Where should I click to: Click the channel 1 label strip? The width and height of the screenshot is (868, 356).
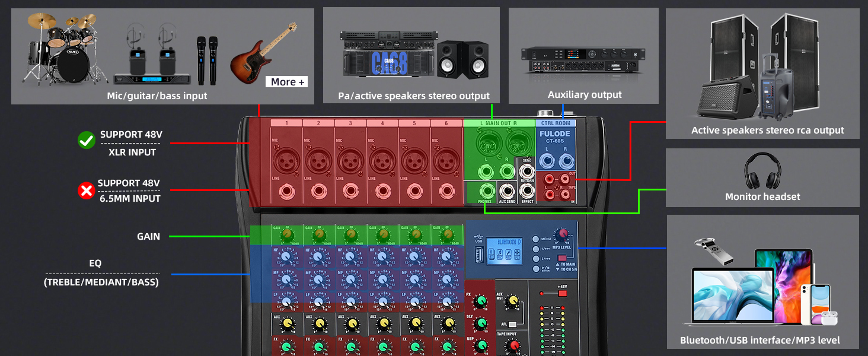pyautogui.click(x=286, y=123)
